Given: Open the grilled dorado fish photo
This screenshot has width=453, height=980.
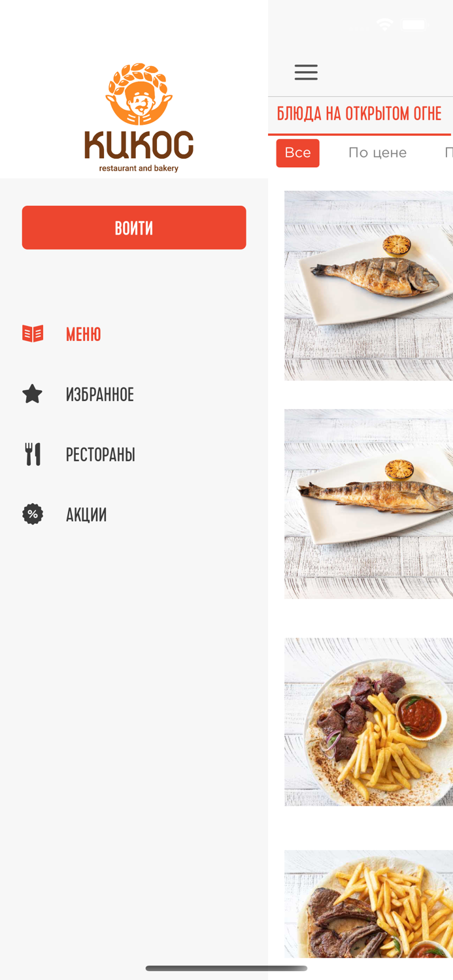Looking at the screenshot, I should click(369, 286).
